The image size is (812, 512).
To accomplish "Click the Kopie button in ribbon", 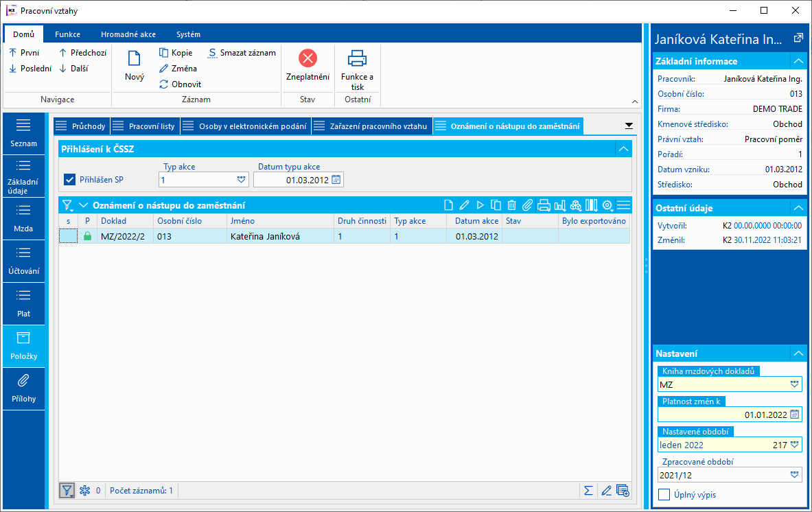I will 176,53.
